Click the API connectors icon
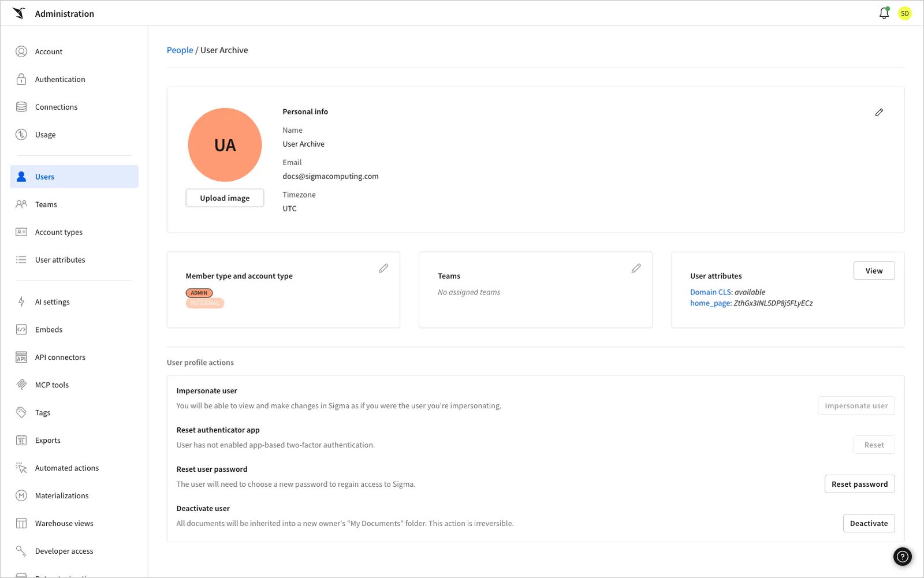This screenshot has height=578, width=924. click(x=21, y=357)
